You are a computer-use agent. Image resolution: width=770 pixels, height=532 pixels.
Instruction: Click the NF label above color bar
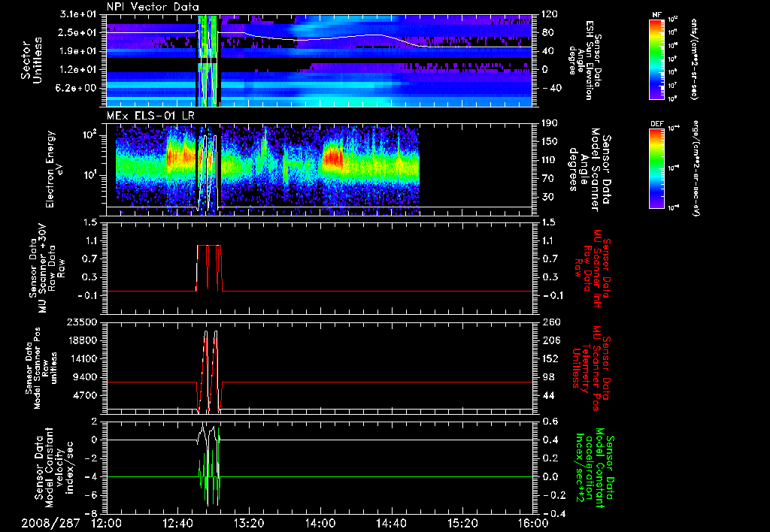(x=656, y=15)
